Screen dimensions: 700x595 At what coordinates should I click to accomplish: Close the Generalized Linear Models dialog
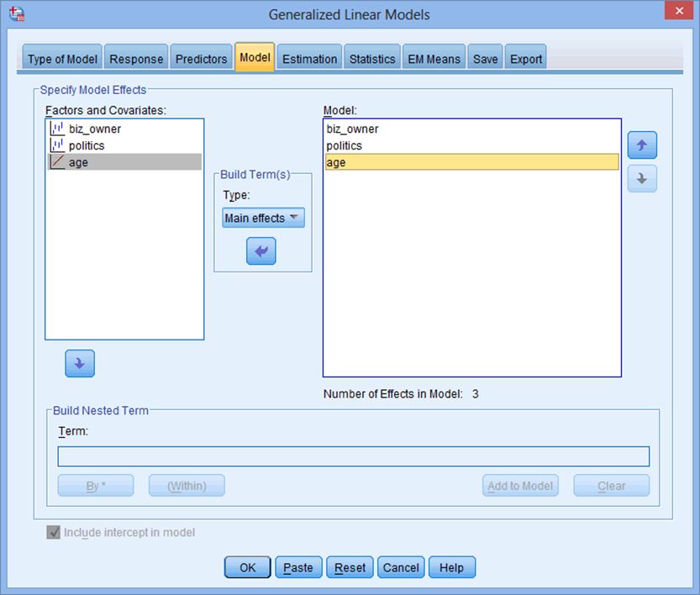(x=679, y=10)
